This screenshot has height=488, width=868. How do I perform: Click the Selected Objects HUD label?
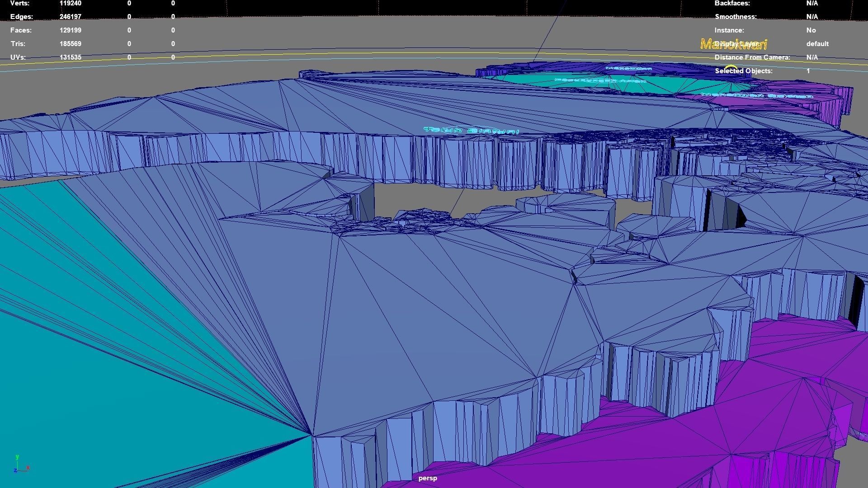tap(743, 71)
